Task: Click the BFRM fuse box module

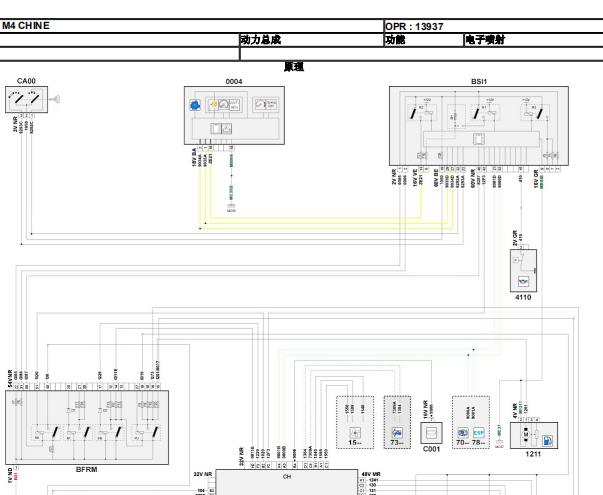Action: (87, 428)
